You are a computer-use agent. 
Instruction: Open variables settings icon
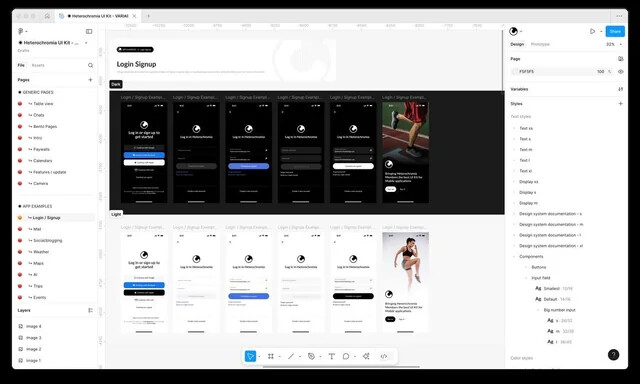pyautogui.click(x=620, y=89)
